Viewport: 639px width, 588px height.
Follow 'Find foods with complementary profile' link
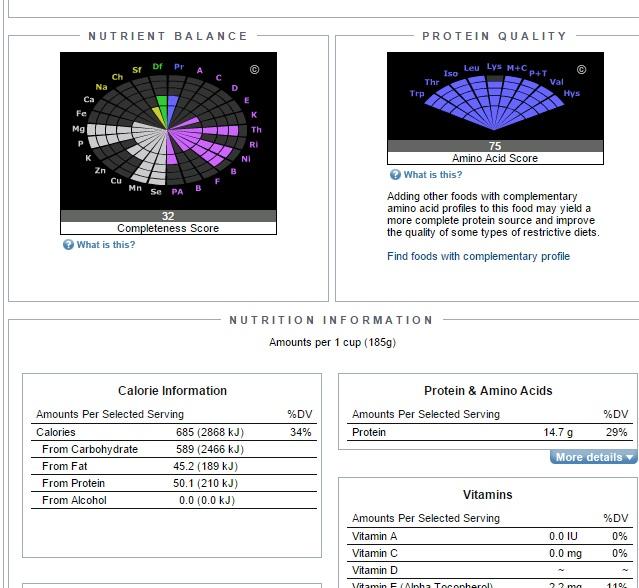[x=478, y=256]
